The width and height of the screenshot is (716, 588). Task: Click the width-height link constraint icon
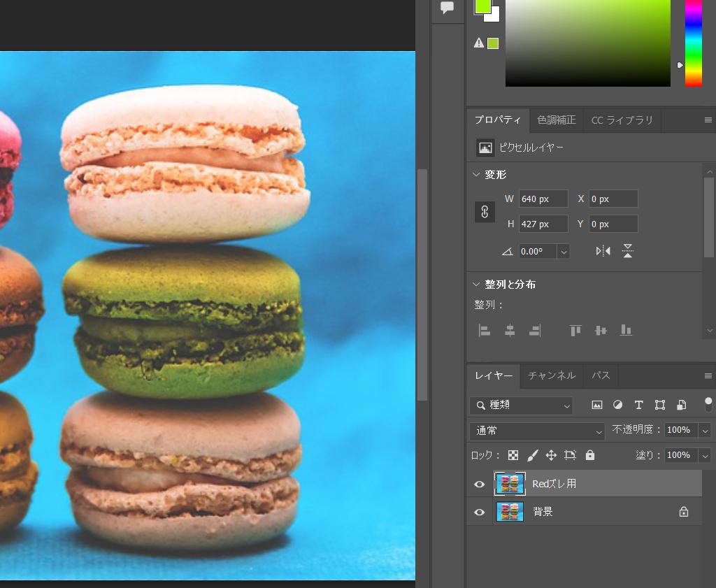coord(485,212)
